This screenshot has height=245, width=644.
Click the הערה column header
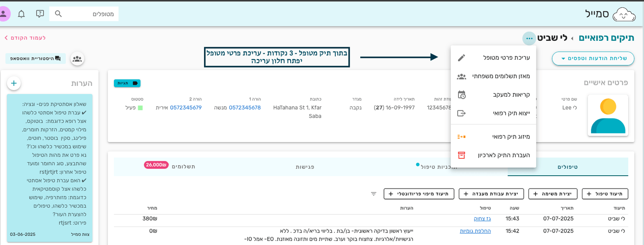407,208
